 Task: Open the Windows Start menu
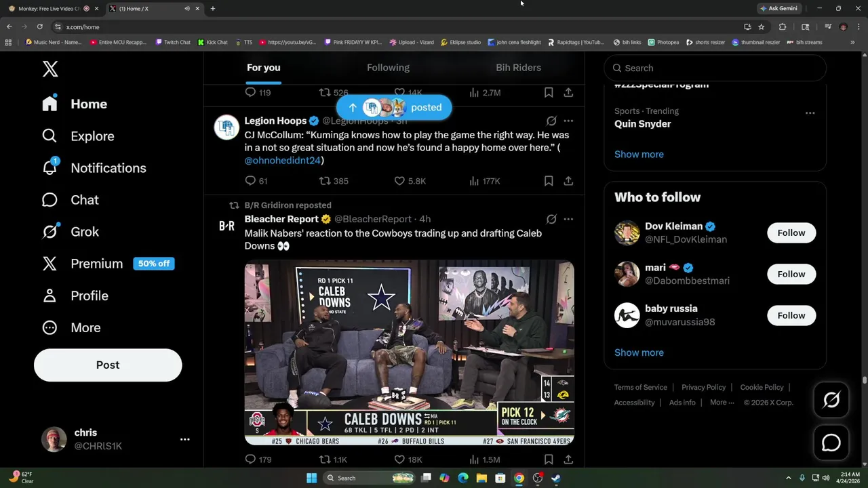coord(311,479)
